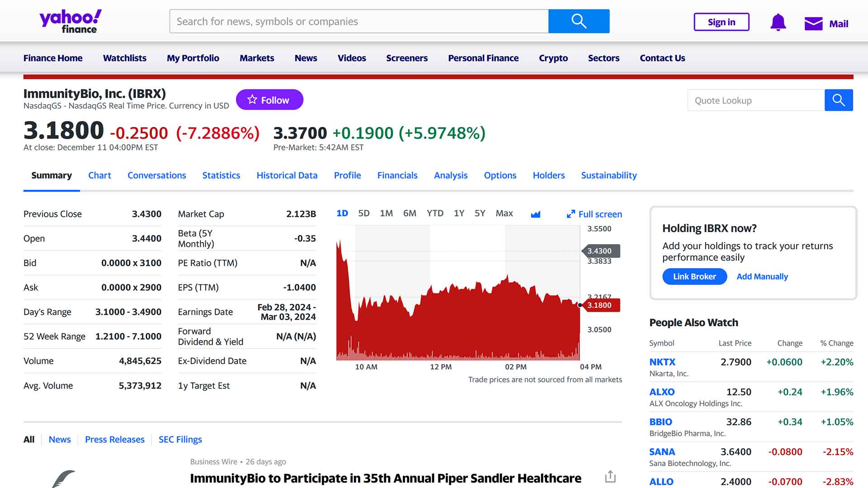The height and width of the screenshot is (488, 868).
Task: Click the blue magnifier search button in header
Action: point(579,21)
